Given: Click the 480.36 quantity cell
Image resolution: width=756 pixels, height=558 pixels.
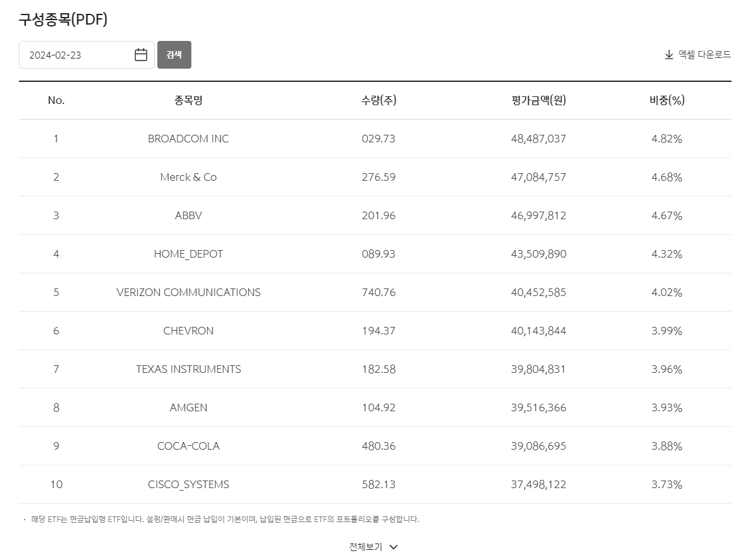Looking at the screenshot, I should click(x=379, y=446).
